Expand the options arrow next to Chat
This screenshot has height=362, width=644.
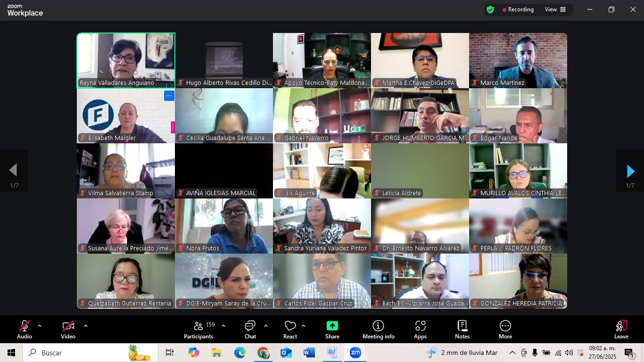click(266, 326)
